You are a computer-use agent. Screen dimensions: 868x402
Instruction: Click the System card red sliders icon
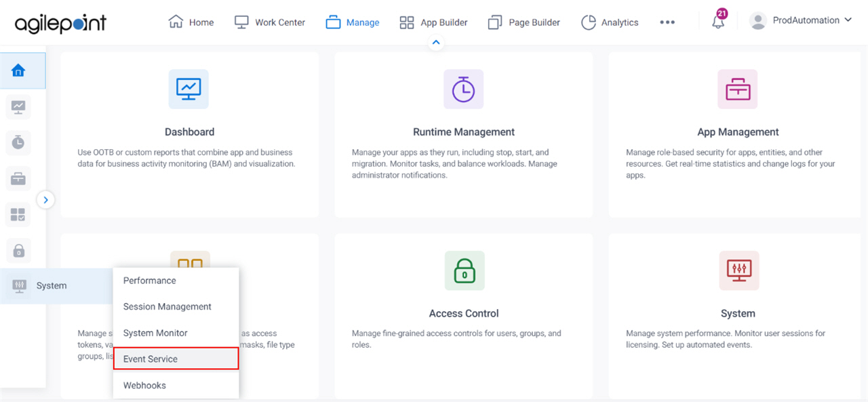[738, 270]
